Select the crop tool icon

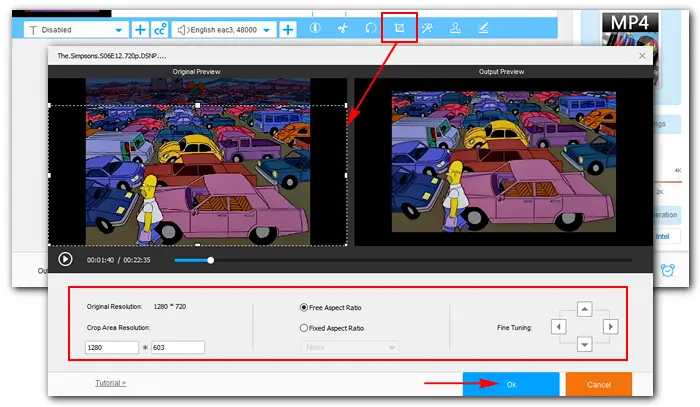click(x=400, y=28)
